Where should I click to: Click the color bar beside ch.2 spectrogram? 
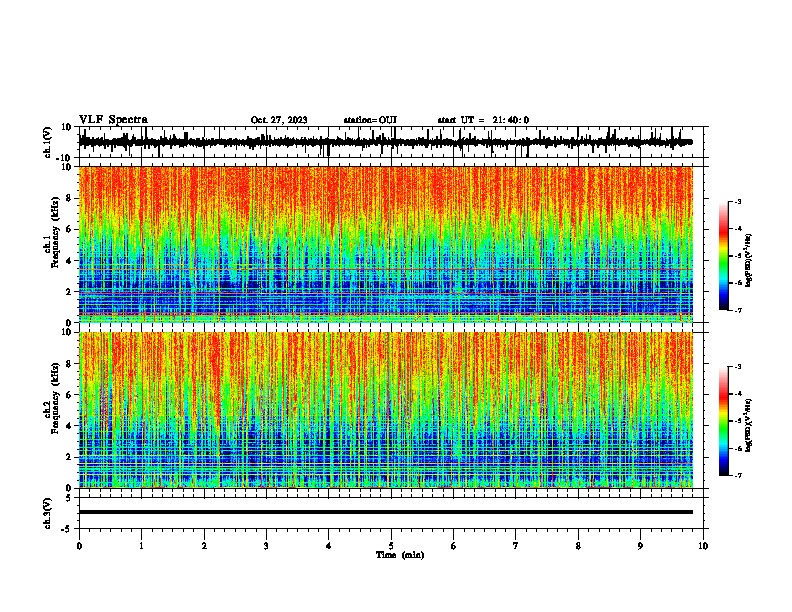(x=723, y=421)
